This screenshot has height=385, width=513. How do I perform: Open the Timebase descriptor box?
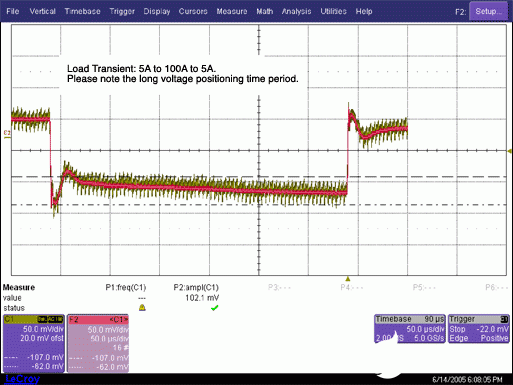[410, 329]
